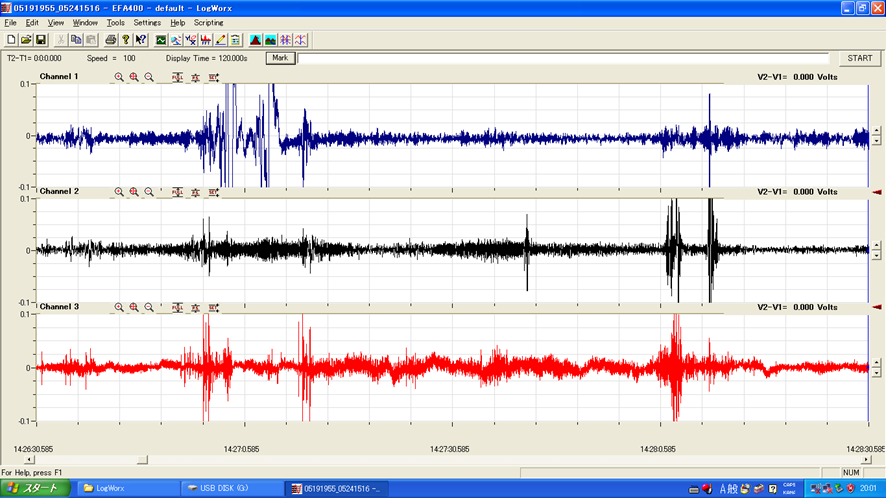
Task: Click the red pencil toolbar icon
Action: coord(220,40)
